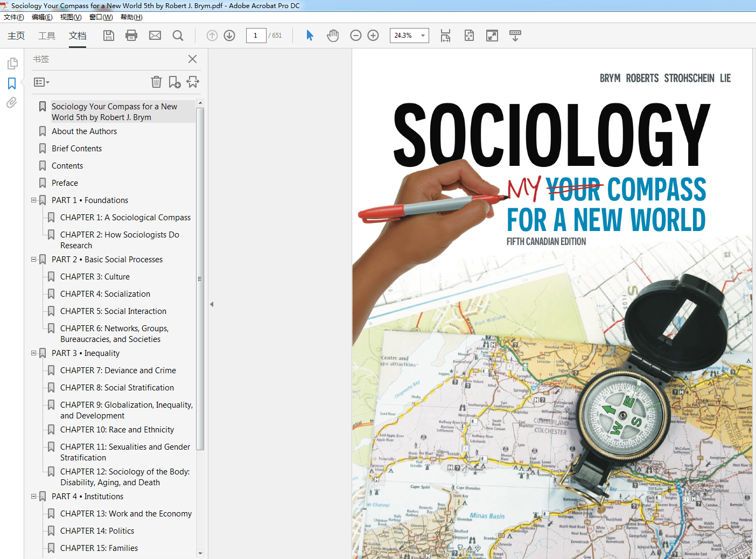Screen dimensions: 756x559
Task: Open the 视图 menu
Action: click(x=71, y=17)
